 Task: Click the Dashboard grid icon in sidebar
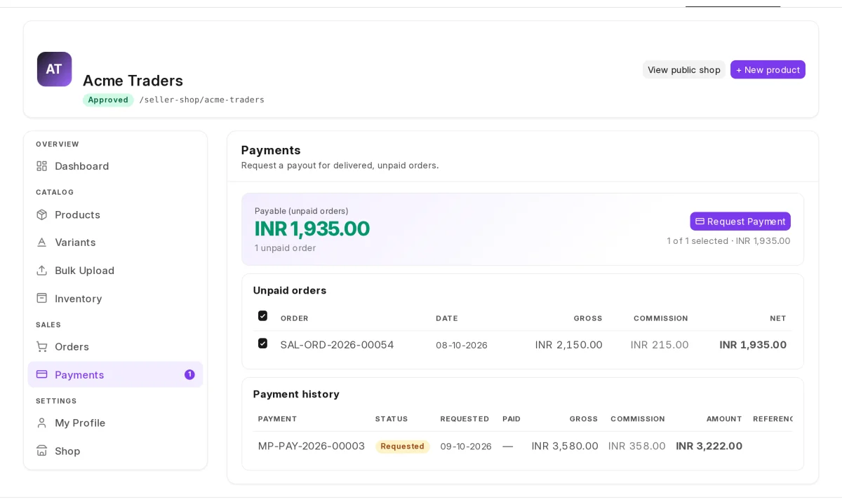pyautogui.click(x=42, y=166)
